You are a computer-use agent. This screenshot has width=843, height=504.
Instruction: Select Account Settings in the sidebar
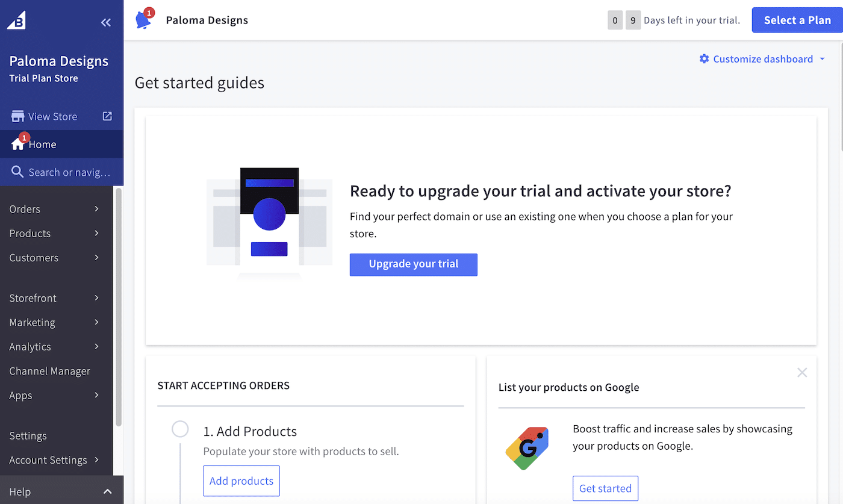[x=48, y=460]
